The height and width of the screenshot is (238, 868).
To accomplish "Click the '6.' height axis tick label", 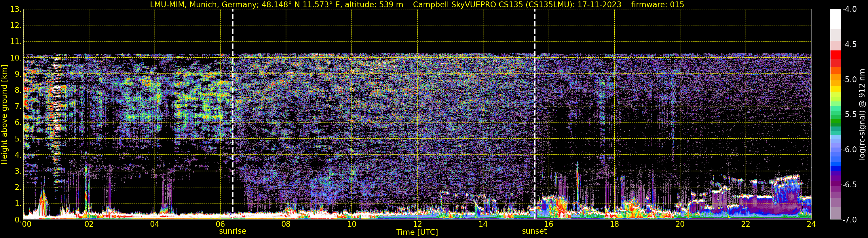I will (x=18, y=123).
